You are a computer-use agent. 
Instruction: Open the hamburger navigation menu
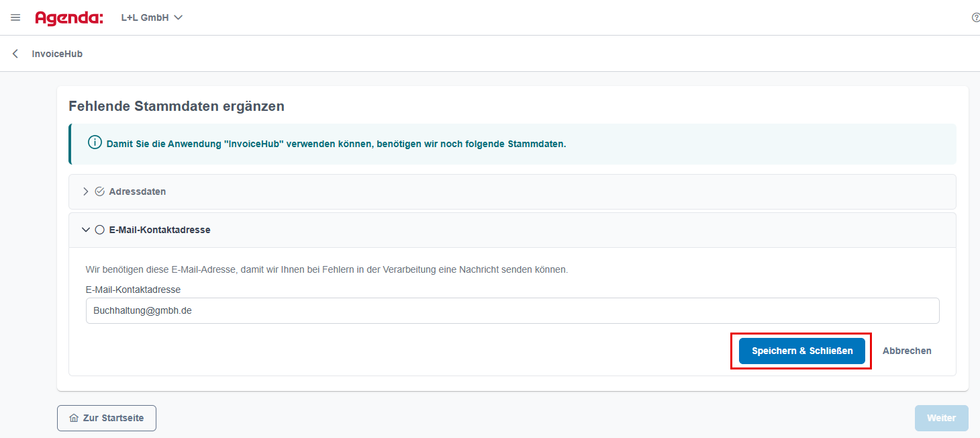point(15,17)
